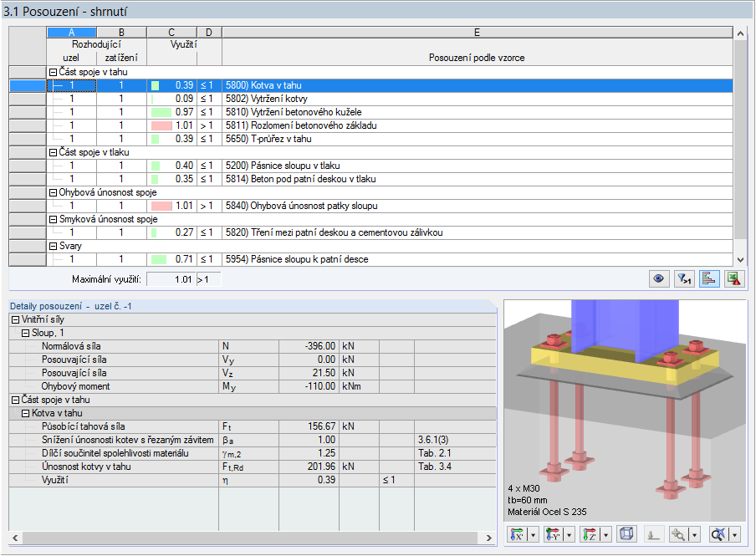Show view in X direction
The image size is (756, 556).
coord(518,534)
